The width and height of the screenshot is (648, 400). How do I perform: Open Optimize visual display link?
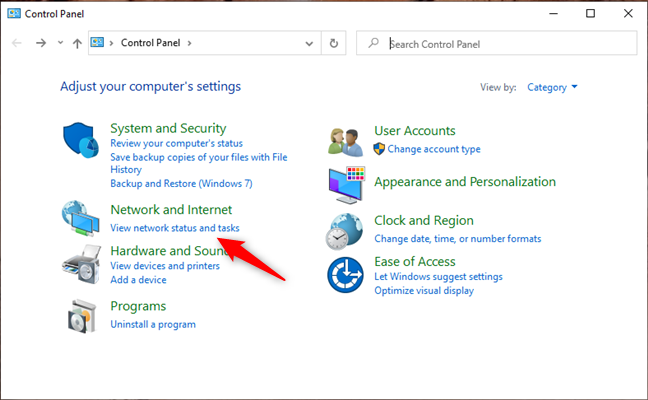click(424, 290)
